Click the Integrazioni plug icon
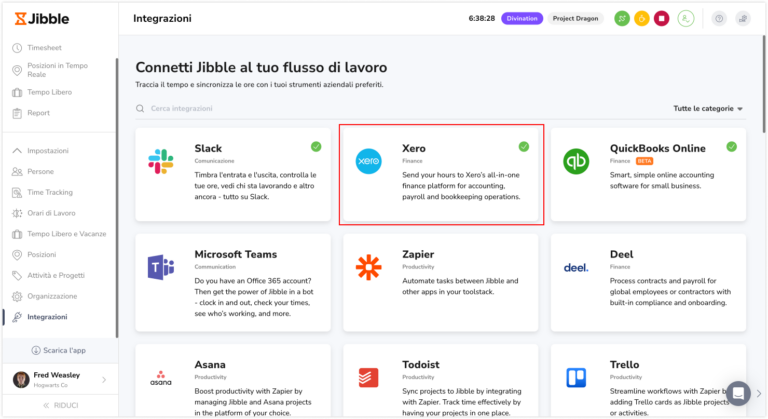This screenshot has width=768, height=419. (17, 317)
